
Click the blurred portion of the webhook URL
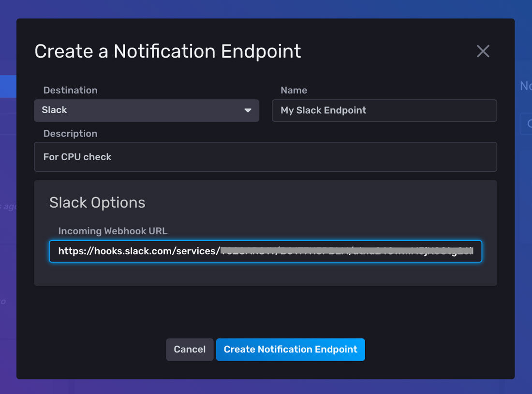346,252
